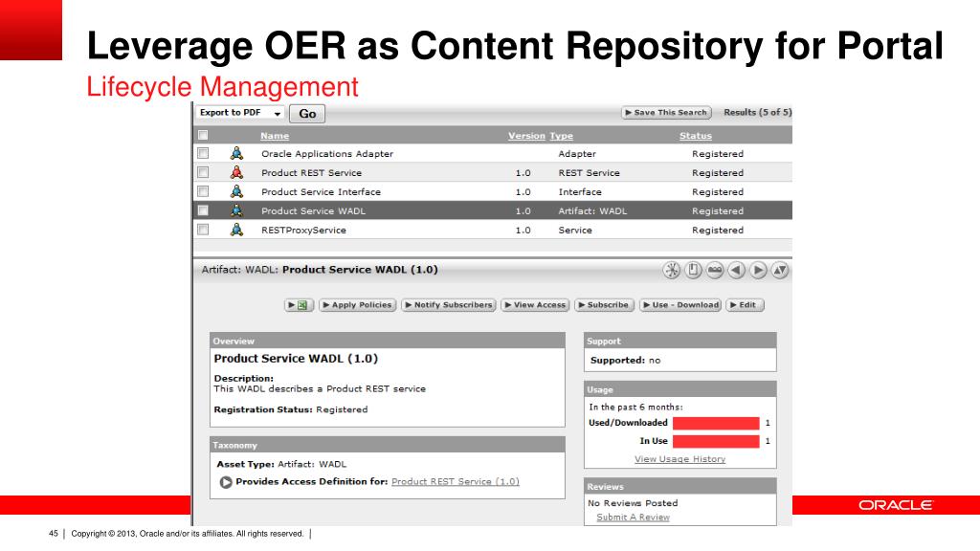Click the Reviews panel header

(680, 486)
